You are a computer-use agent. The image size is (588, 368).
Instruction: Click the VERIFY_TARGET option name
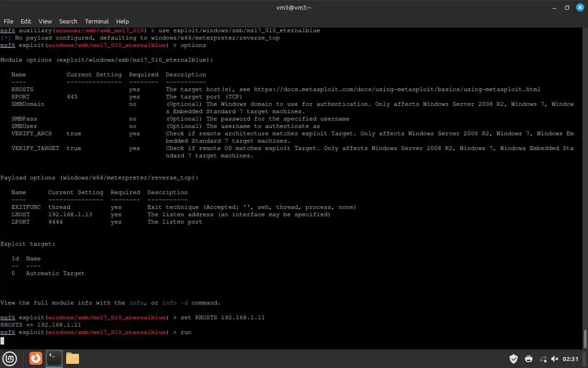coord(35,148)
